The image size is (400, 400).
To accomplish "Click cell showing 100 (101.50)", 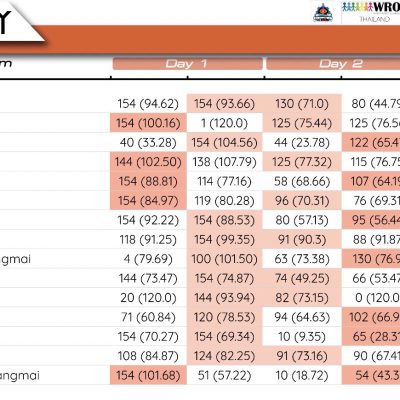I will [225, 259].
